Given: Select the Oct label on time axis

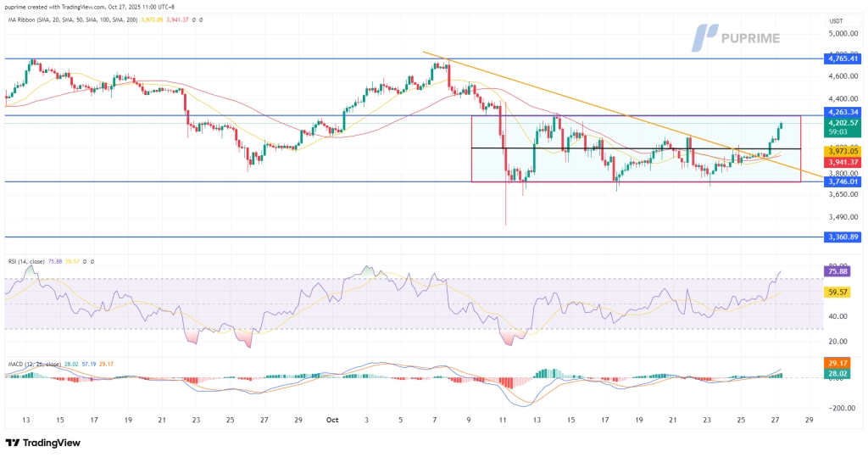Looking at the screenshot, I should (332, 419).
